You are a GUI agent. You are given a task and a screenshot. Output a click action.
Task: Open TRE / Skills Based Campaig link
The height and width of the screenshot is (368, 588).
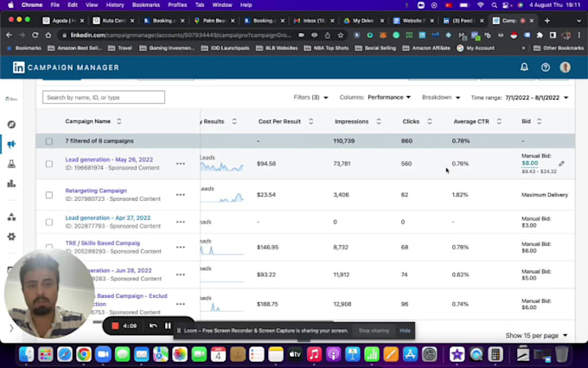click(102, 243)
